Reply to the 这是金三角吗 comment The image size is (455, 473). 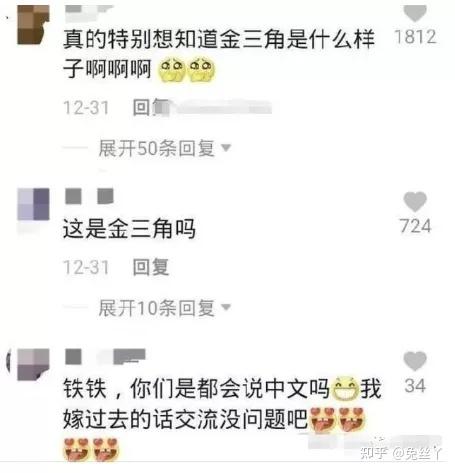(151, 267)
